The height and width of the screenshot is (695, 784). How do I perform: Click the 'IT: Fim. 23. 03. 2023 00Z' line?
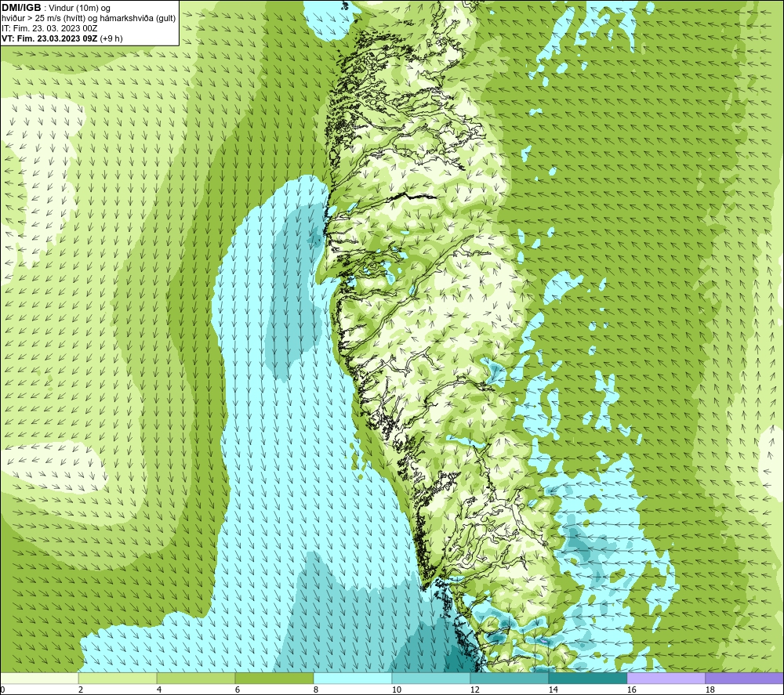click(49, 28)
